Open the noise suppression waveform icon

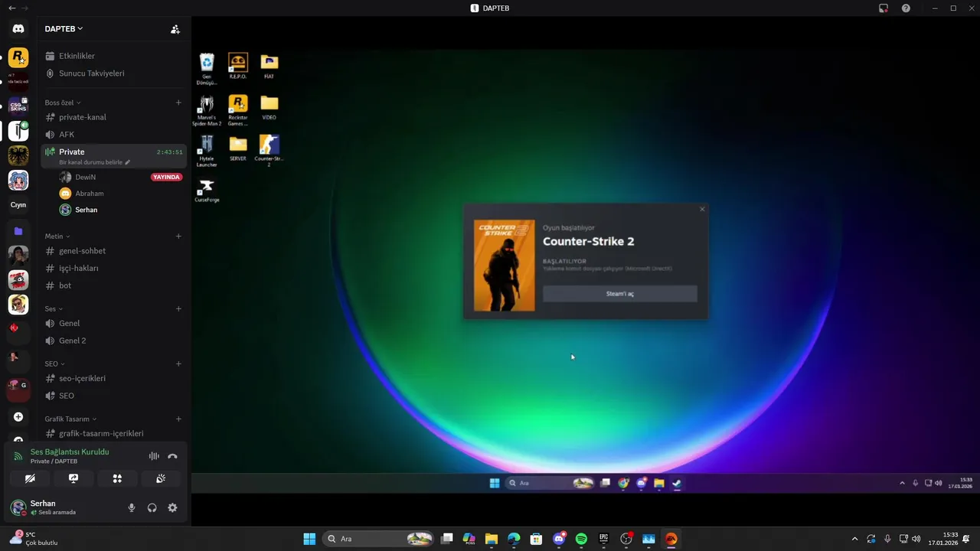coord(154,456)
